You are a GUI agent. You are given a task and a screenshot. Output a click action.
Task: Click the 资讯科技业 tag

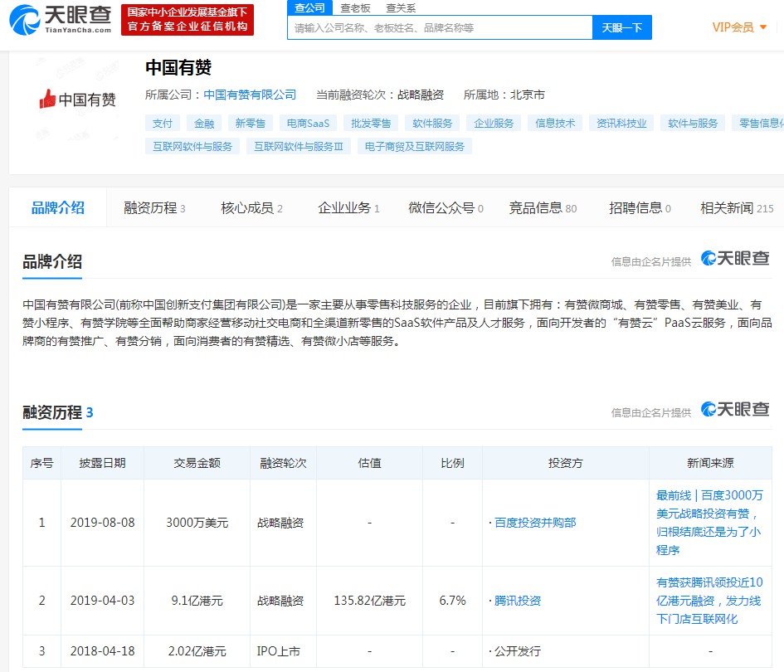[621, 123]
